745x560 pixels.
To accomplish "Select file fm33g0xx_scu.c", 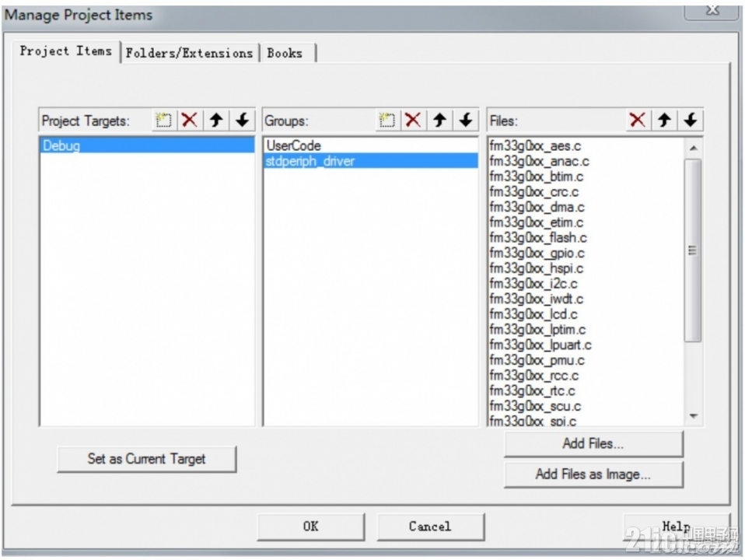I will click(x=536, y=406).
